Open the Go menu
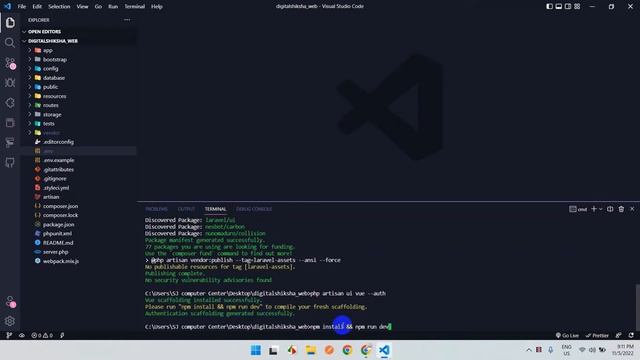 pyautogui.click(x=98, y=7)
